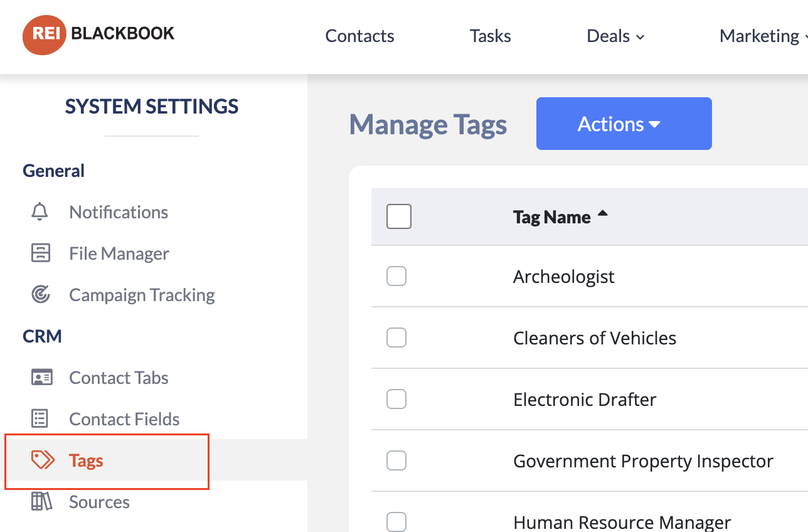The height and width of the screenshot is (532, 808).
Task: Click the CRM section label
Action: [x=42, y=336]
